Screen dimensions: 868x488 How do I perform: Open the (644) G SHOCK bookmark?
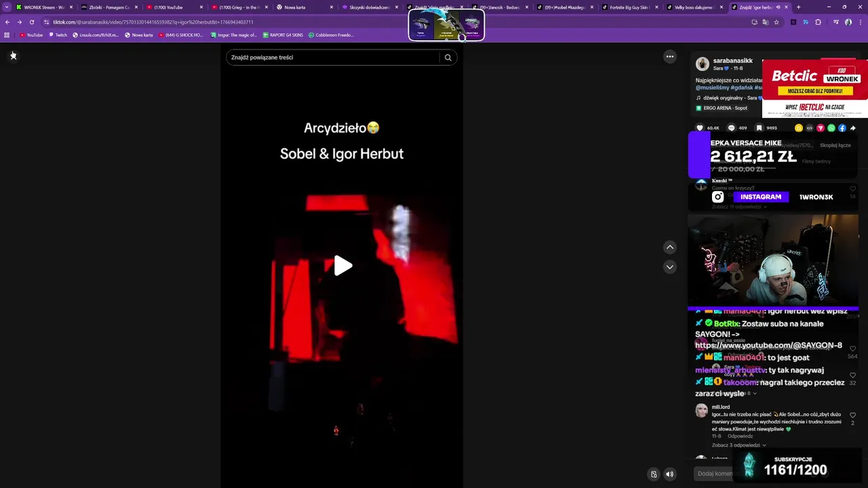point(180,35)
